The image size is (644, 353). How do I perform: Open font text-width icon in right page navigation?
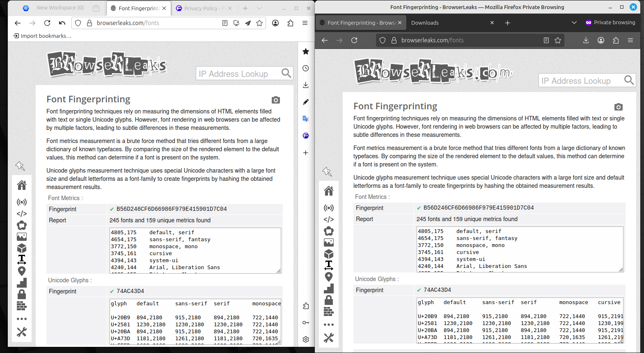329,265
